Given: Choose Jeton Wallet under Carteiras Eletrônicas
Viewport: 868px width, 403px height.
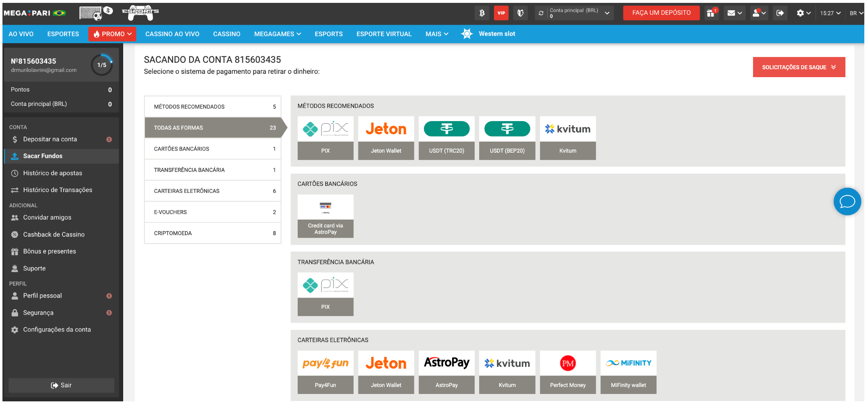Looking at the screenshot, I should (x=386, y=372).
